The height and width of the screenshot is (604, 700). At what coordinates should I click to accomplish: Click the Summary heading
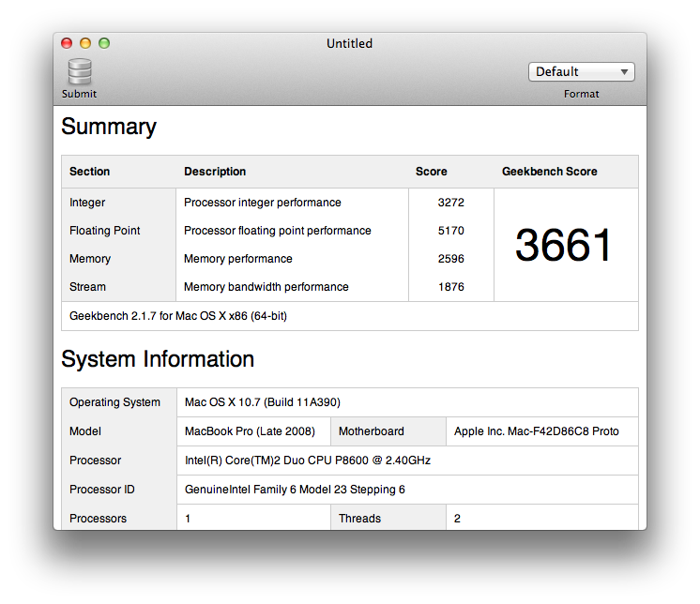109,127
